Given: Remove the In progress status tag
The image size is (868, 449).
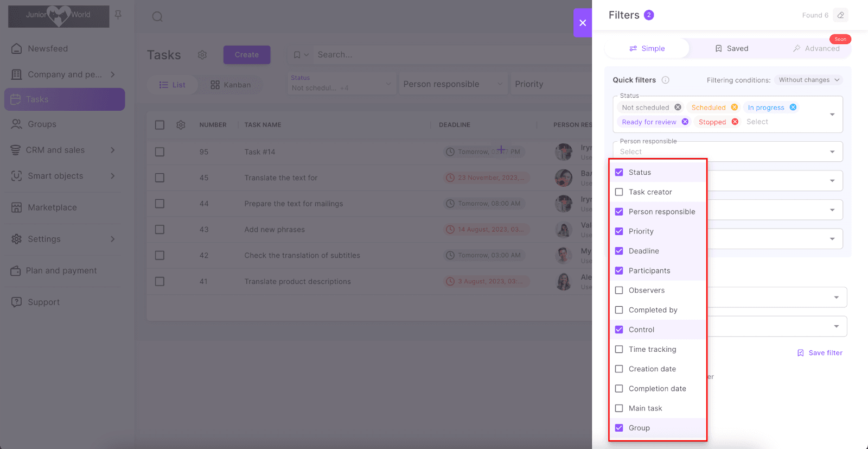Looking at the screenshot, I should [793, 107].
